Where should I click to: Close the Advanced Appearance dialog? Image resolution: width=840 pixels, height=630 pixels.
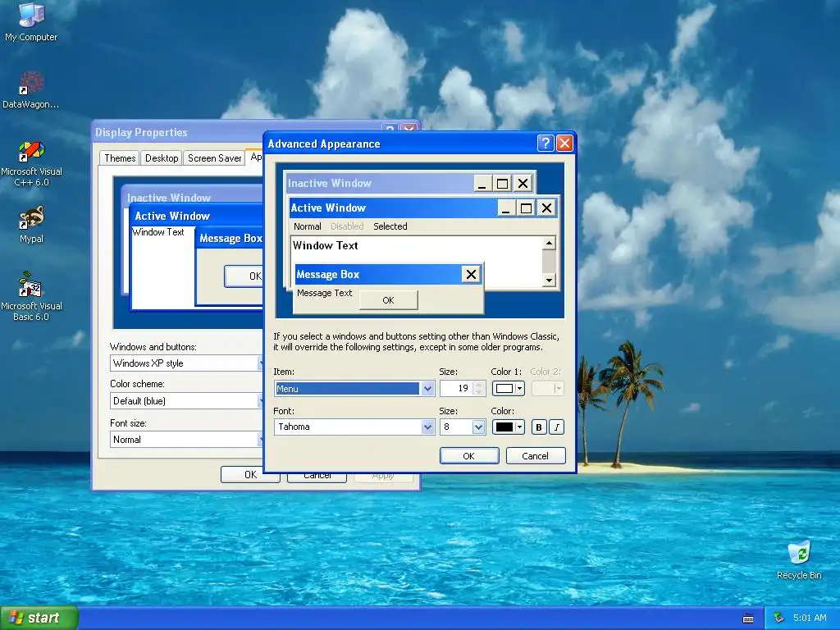click(x=564, y=143)
